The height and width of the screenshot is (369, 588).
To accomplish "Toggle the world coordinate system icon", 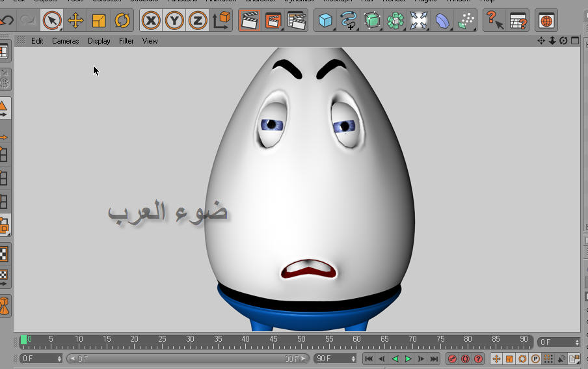I will point(222,20).
